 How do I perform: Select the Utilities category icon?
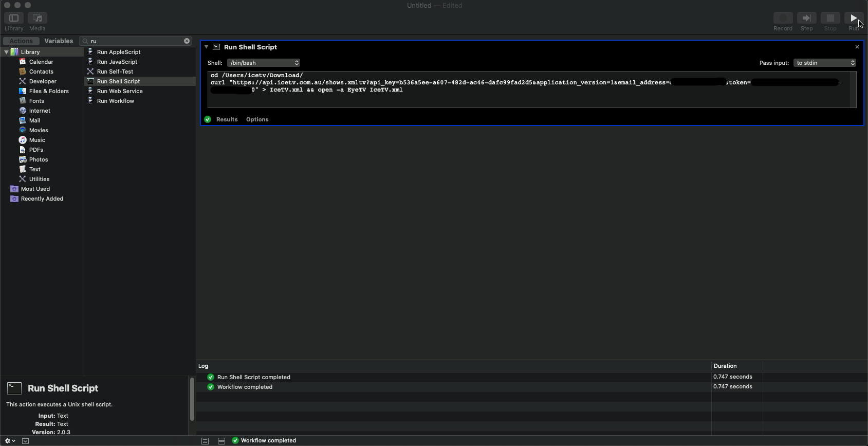point(23,179)
